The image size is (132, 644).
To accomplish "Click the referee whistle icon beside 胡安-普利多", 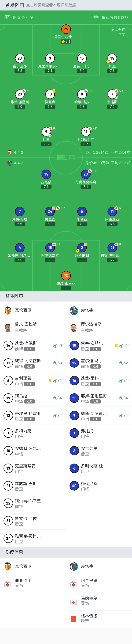I will (7, 17).
